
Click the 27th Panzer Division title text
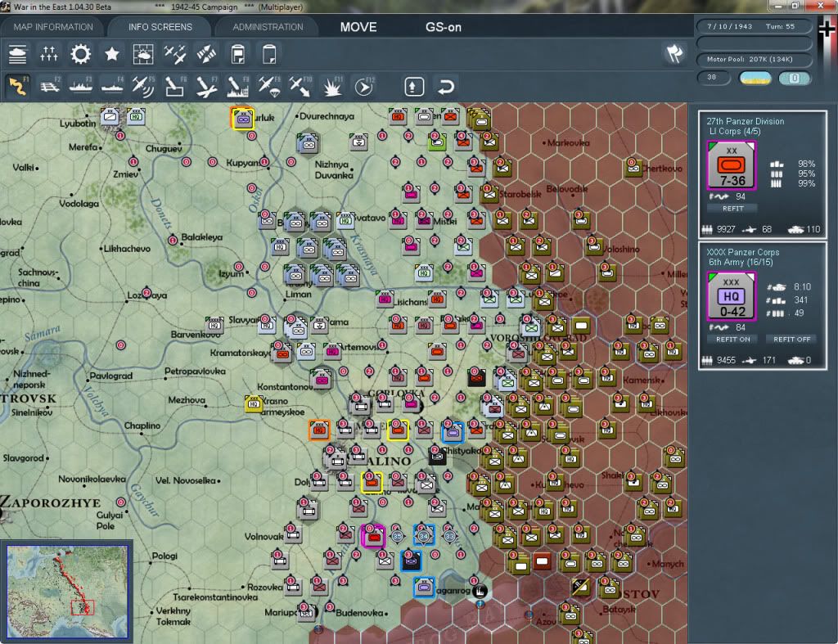745,121
